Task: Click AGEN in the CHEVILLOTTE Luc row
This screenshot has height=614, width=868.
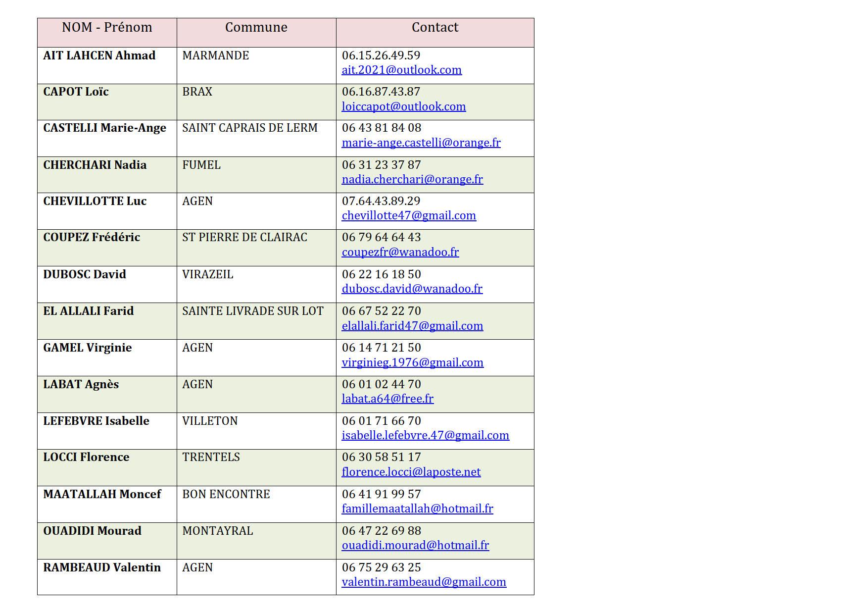Action: (197, 201)
